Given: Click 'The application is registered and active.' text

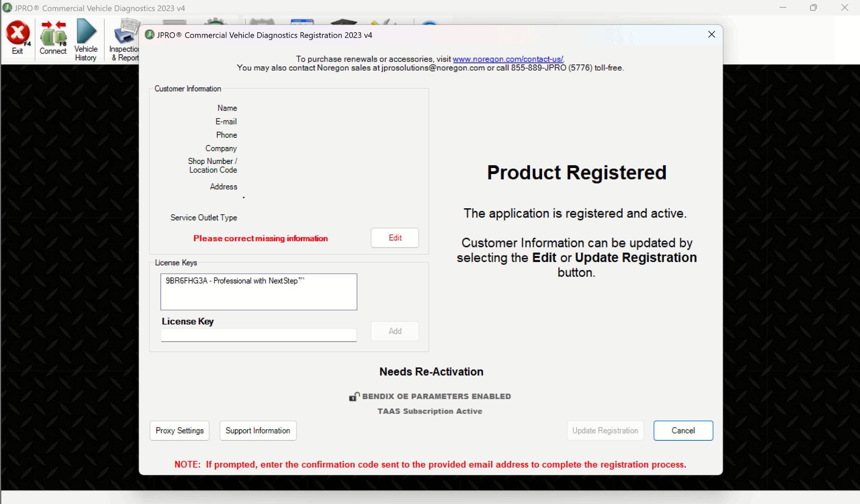Looking at the screenshot, I should (x=575, y=214).
